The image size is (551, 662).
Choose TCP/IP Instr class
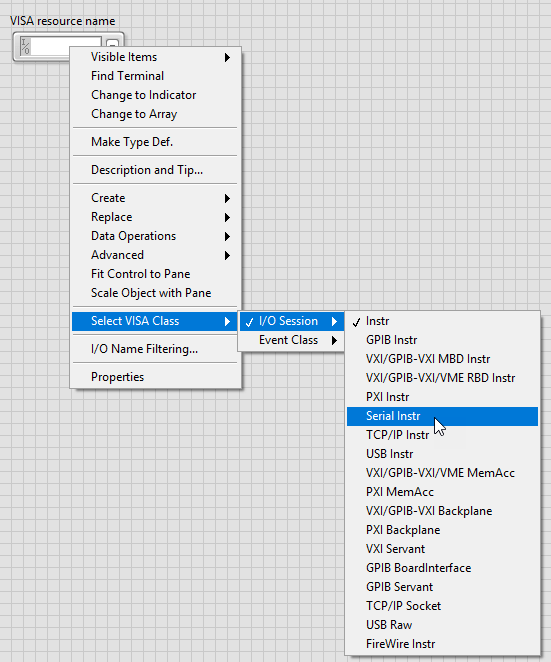click(x=442, y=435)
